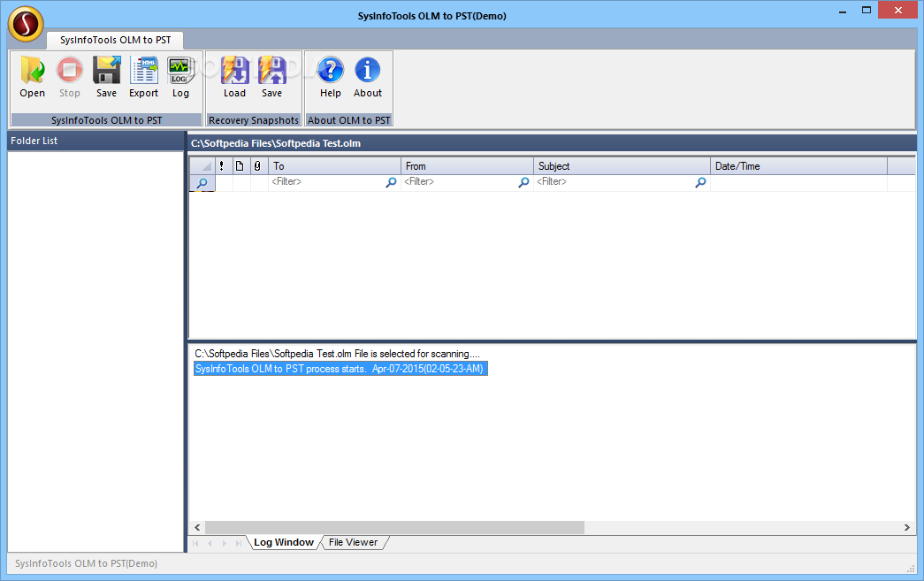924x581 pixels.
Task: Click the filter row magnifier icon at far left
Action: pyautogui.click(x=202, y=183)
